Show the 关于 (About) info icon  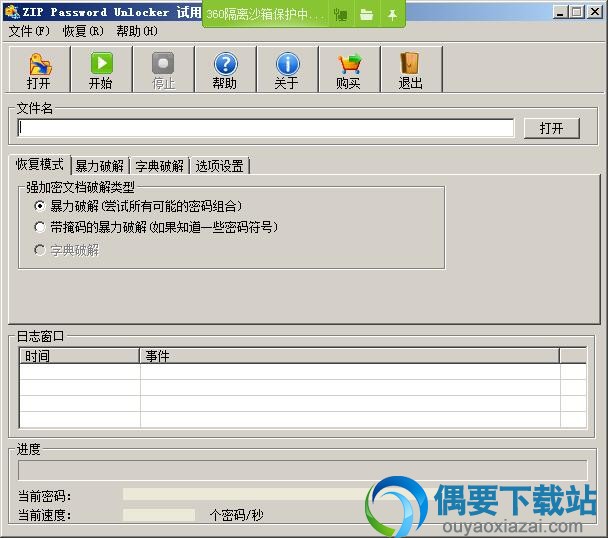287,70
